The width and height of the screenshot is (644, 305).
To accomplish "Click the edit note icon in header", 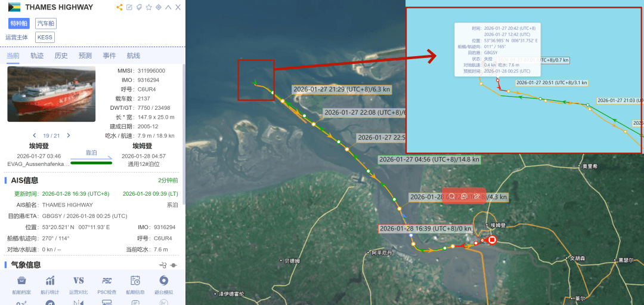I will coord(129,7).
